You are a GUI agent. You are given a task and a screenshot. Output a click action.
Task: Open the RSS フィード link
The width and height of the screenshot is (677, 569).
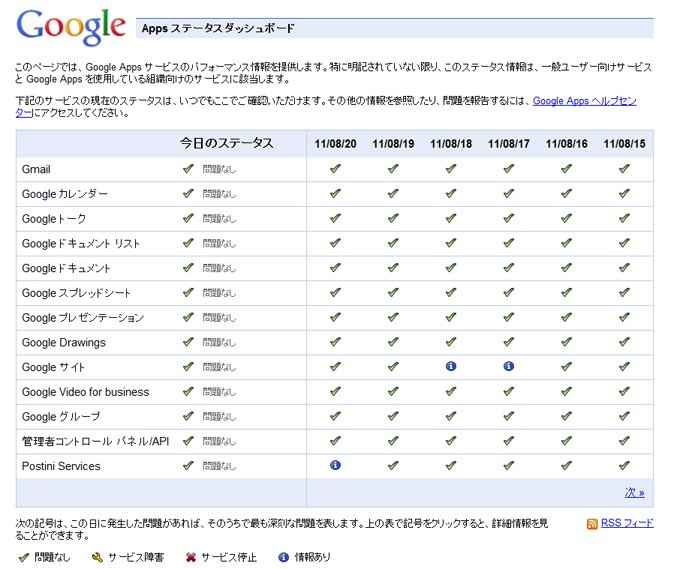click(627, 523)
